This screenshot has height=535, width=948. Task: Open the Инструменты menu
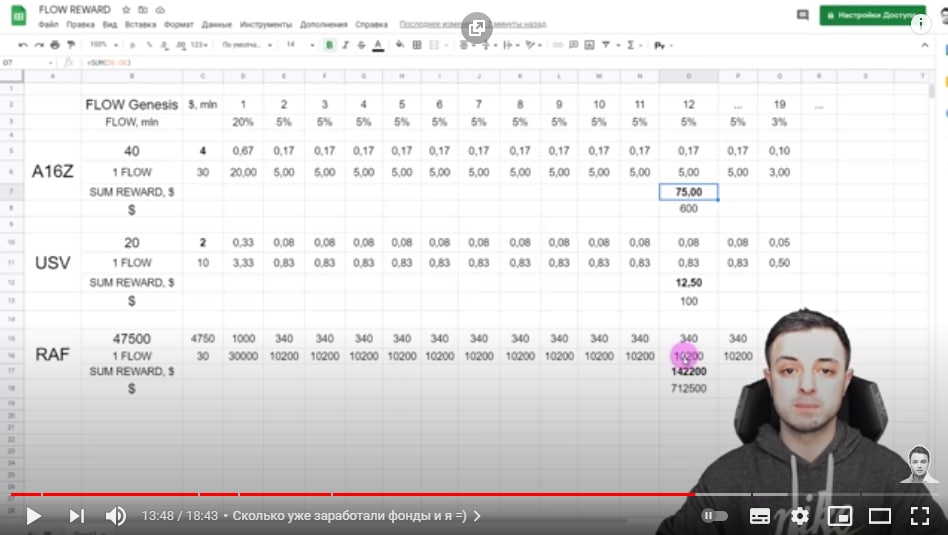[x=266, y=24]
